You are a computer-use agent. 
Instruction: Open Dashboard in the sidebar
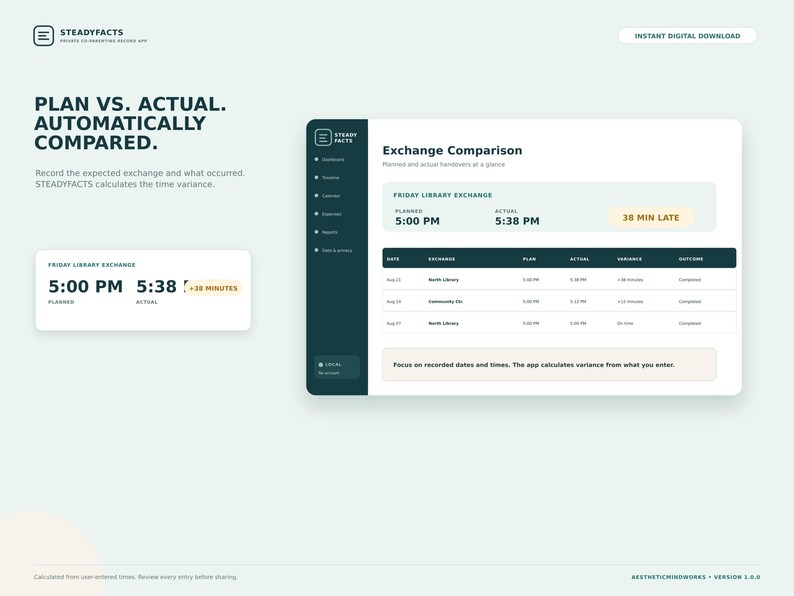333,160
